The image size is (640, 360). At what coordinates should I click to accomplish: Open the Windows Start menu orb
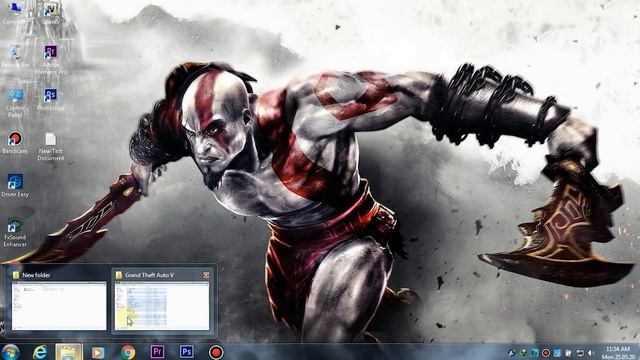pyautogui.click(x=10, y=352)
